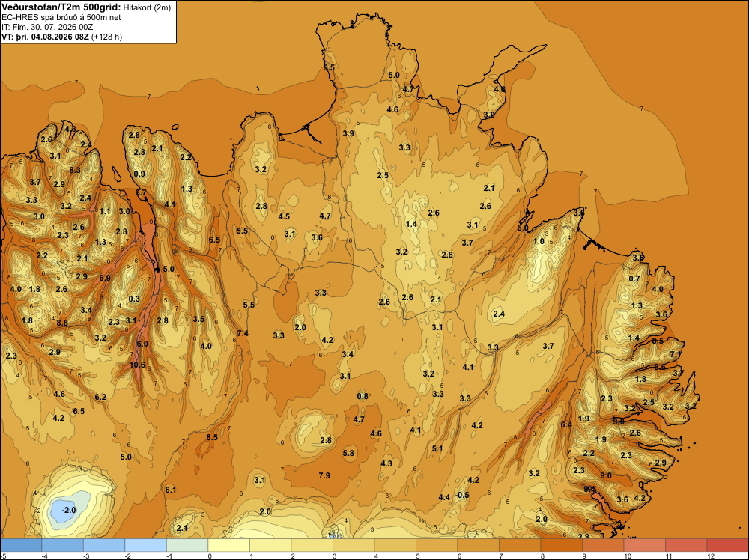
Task: Click the legend scale label "12"
Action: pos(710,556)
